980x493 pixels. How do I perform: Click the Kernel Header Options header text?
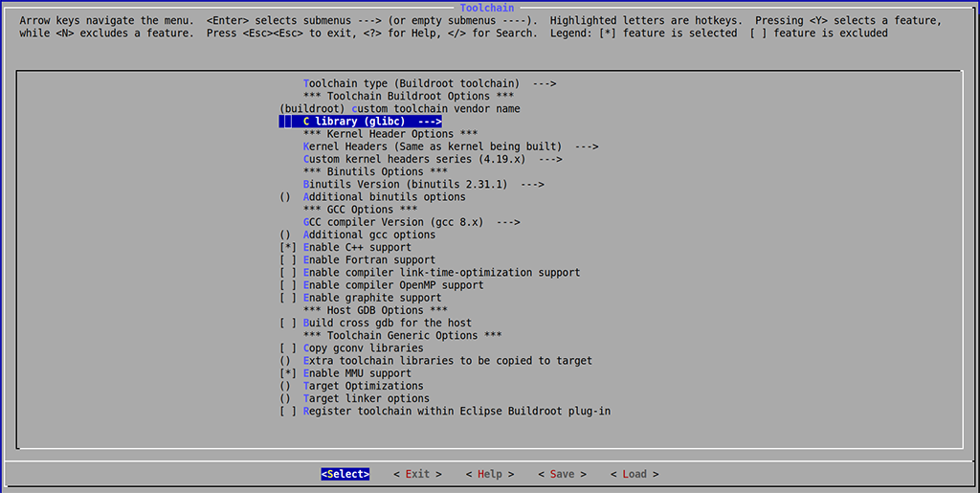(390, 134)
